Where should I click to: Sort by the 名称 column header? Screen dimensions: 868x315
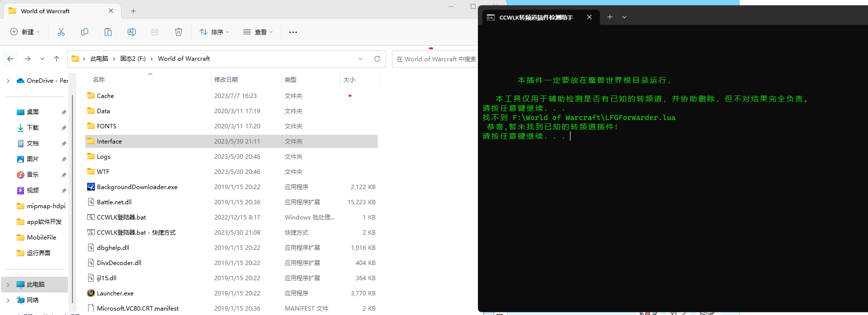[99, 79]
